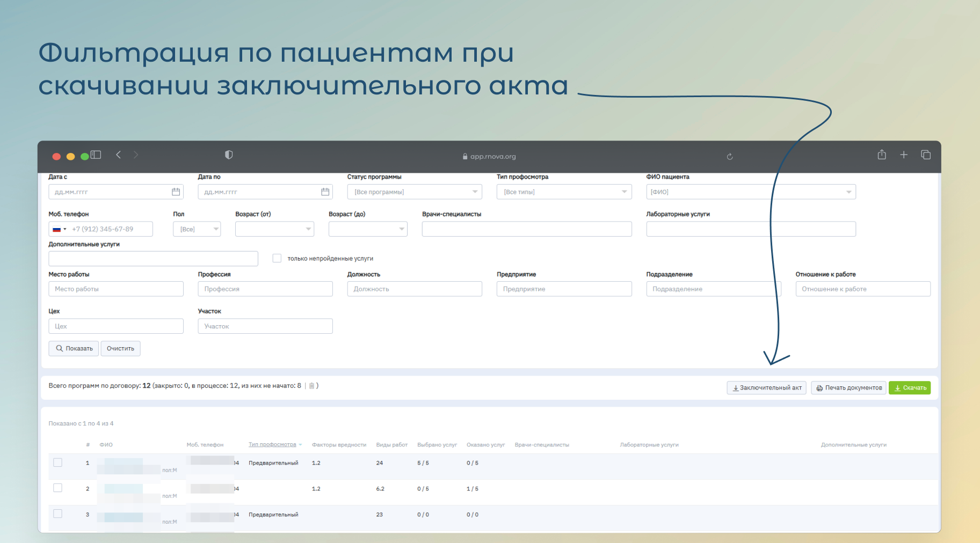
Task: Go back using browser back arrow
Action: 119,155
